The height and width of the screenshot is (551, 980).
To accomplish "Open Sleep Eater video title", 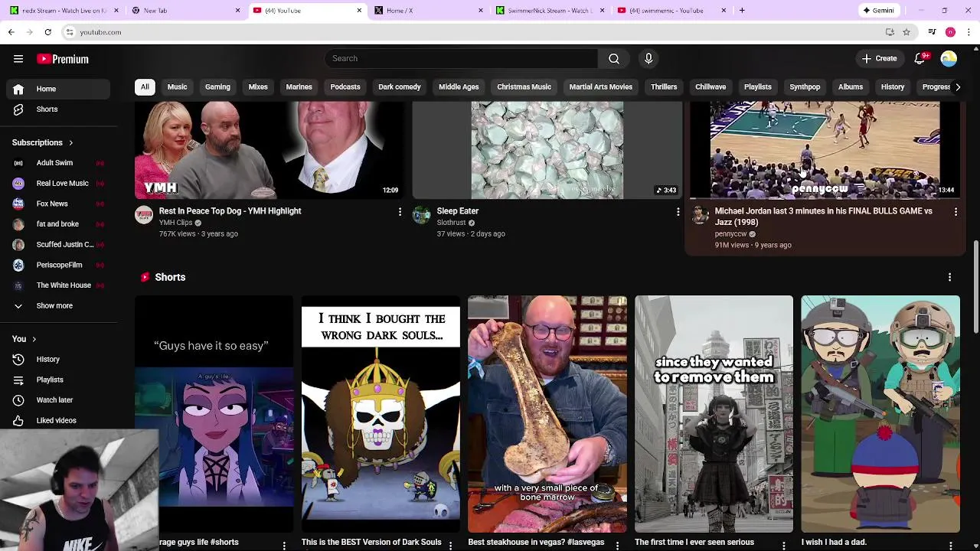I will 457,211.
